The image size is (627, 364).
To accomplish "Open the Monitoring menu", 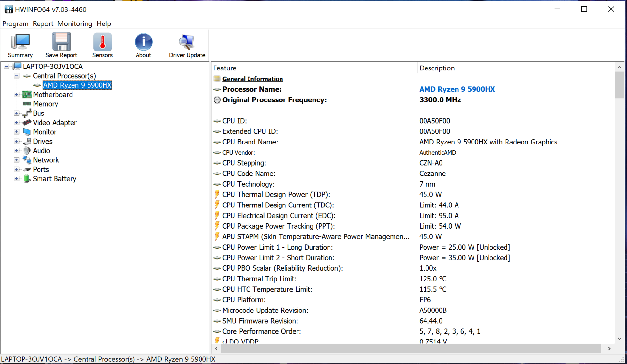I will click(75, 24).
